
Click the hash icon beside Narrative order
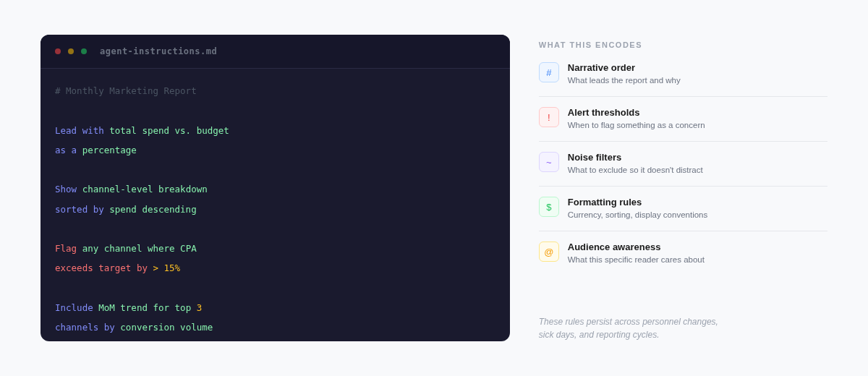[549, 72]
